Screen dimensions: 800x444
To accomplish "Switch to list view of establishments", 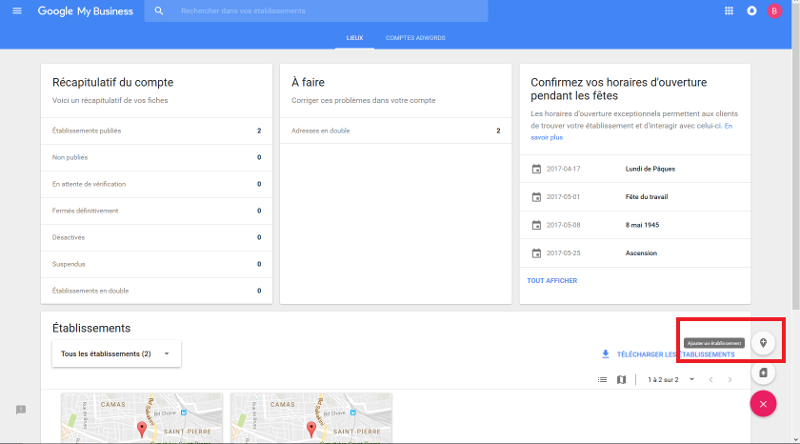I will [602, 380].
